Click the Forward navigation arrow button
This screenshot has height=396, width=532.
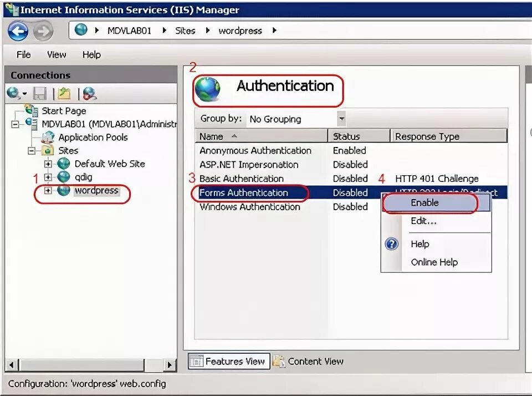click(43, 31)
